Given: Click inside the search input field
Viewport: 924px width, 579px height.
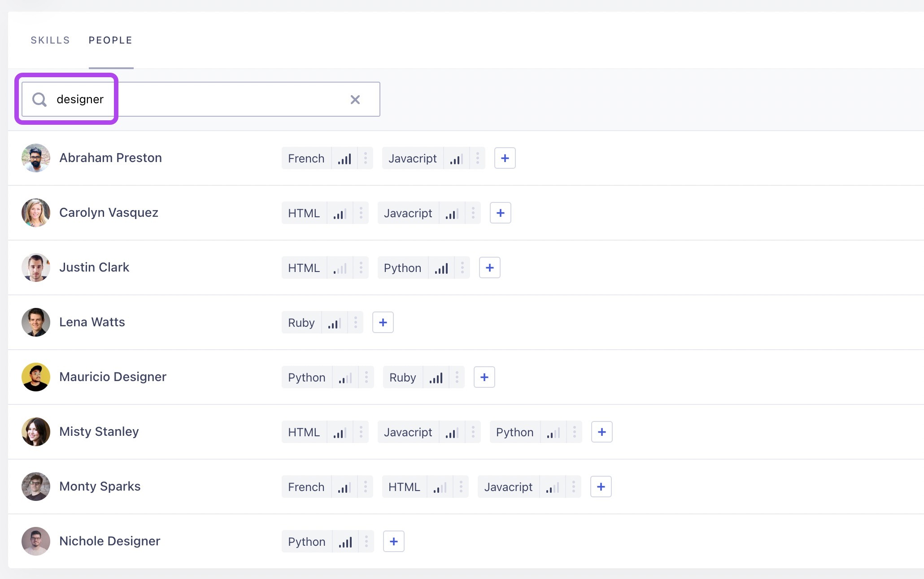Looking at the screenshot, I should 202,99.
